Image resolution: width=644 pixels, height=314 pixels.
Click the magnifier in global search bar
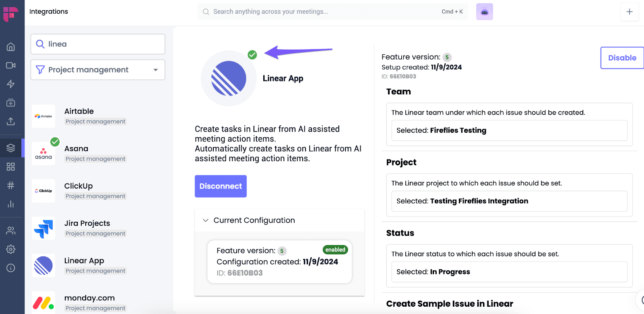click(x=206, y=12)
